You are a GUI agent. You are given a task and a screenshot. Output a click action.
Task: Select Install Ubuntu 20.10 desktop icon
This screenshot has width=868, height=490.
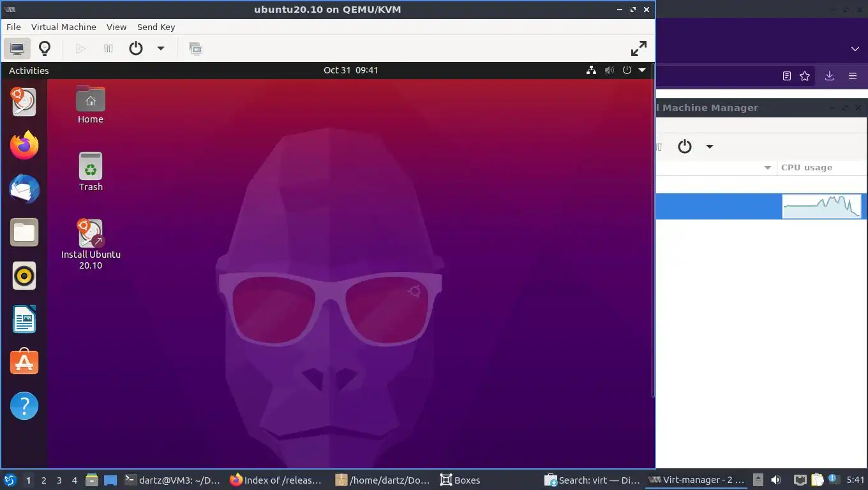[x=91, y=244]
